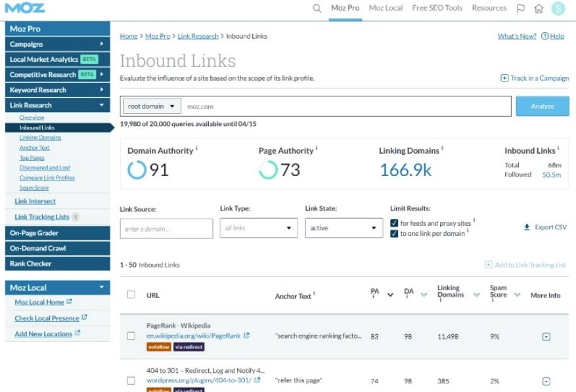576x392 pixels.
Task: Click the Analyze button
Action: [543, 106]
